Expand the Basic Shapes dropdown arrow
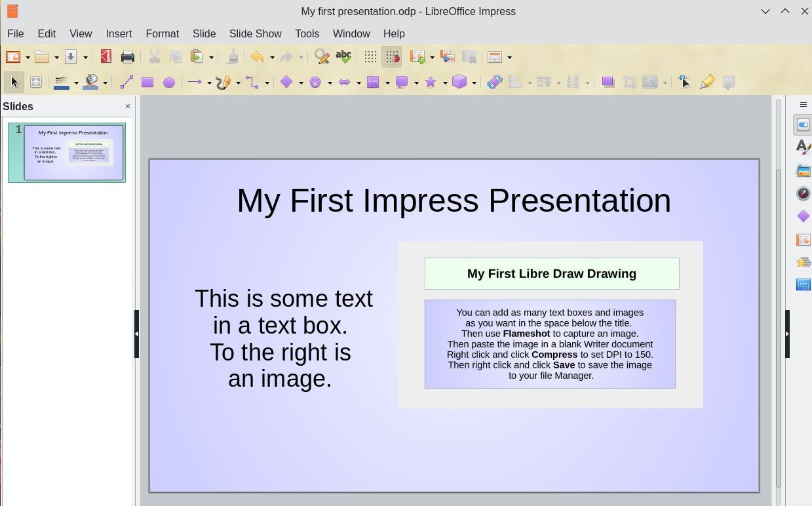Screen dimensions: 812x506 click(301, 83)
